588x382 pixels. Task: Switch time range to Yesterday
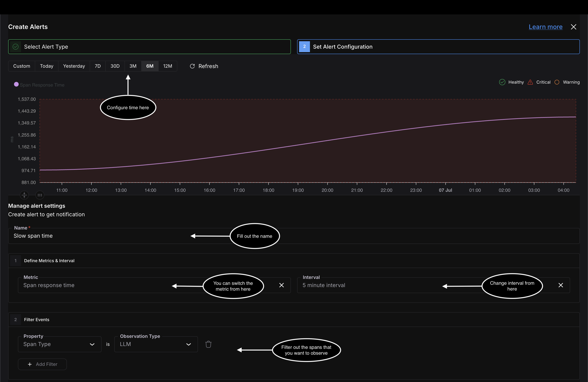coord(74,66)
